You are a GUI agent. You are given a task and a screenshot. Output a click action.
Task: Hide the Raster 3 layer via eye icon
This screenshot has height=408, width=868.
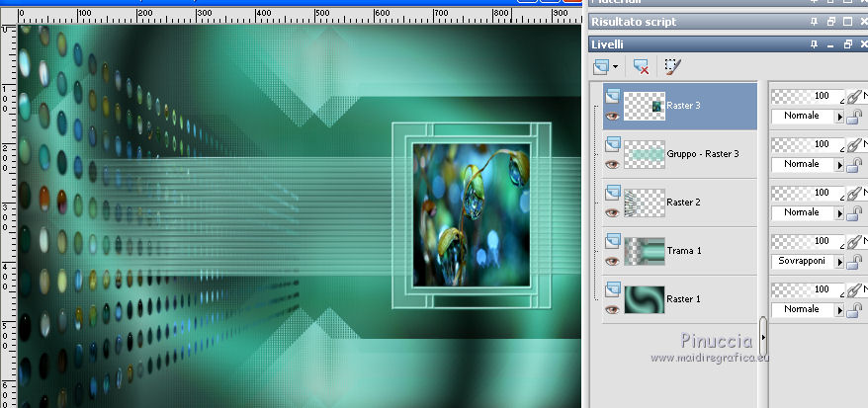point(612,117)
